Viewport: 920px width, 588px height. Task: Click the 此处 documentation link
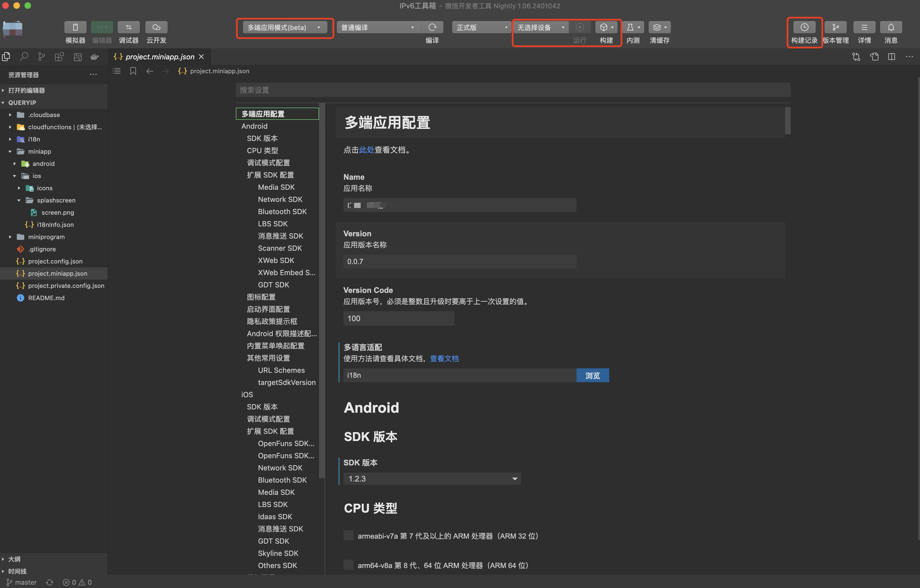point(367,150)
